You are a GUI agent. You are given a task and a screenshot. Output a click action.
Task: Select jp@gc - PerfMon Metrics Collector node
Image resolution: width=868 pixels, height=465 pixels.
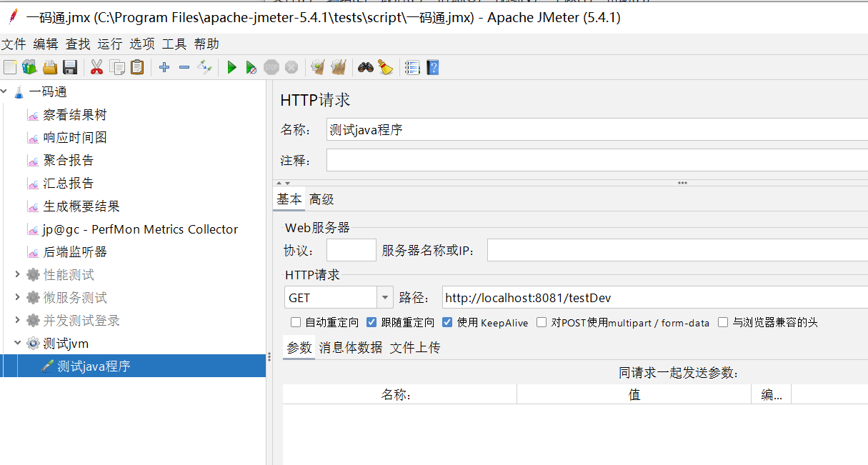coord(141,229)
